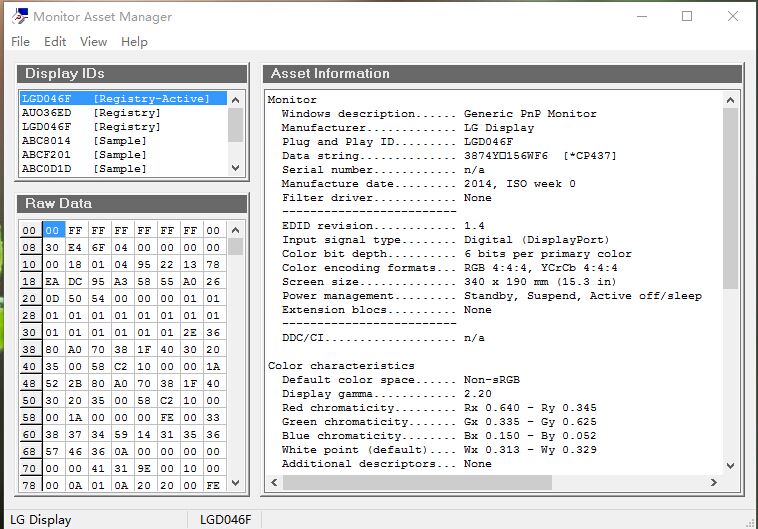
Task: Click byte DC in row 18
Action: (75, 281)
